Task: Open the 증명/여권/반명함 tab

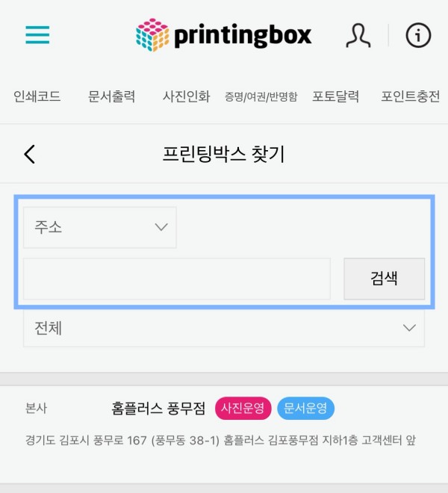Action: [x=261, y=97]
